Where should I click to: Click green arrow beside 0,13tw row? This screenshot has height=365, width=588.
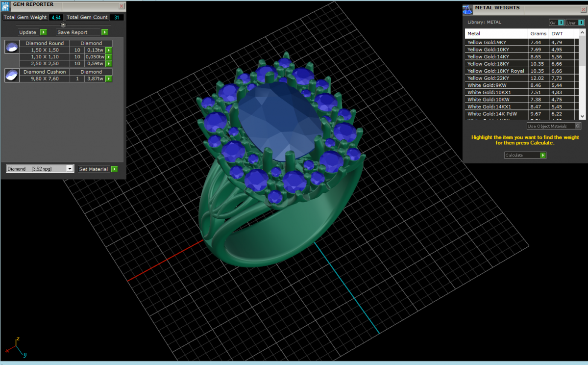coord(109,50)
